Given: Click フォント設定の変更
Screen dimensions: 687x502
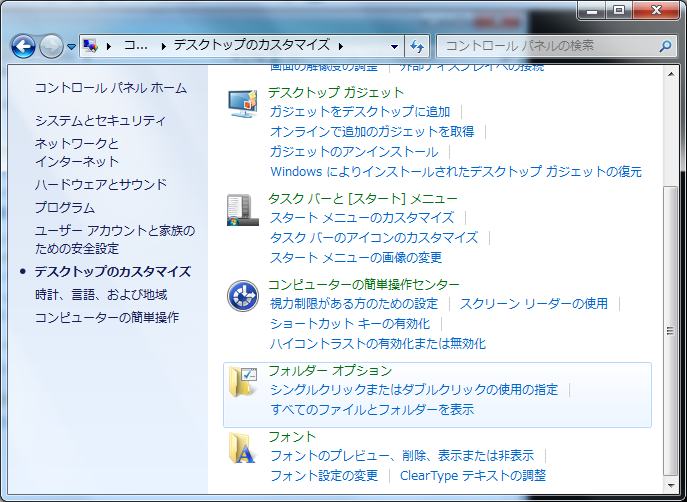Looking at the screenshot, I should [x=324, y=476].
